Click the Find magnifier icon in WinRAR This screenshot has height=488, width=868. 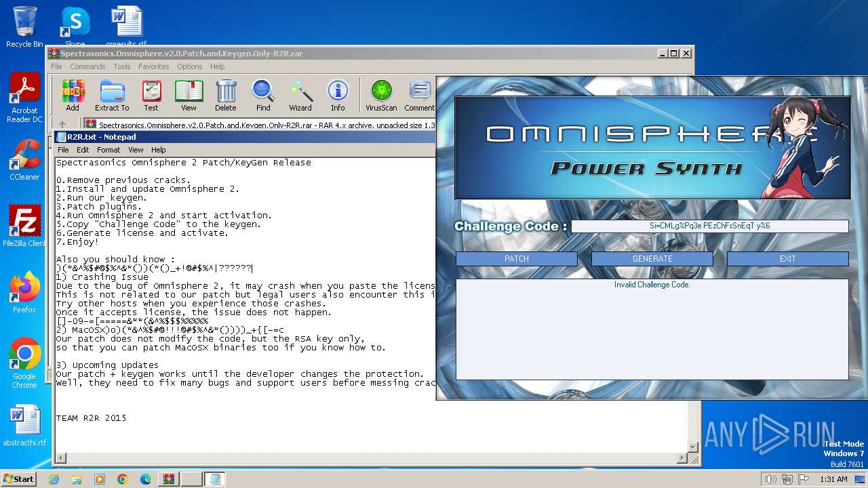pyautogui.click(x=263, y=95)
